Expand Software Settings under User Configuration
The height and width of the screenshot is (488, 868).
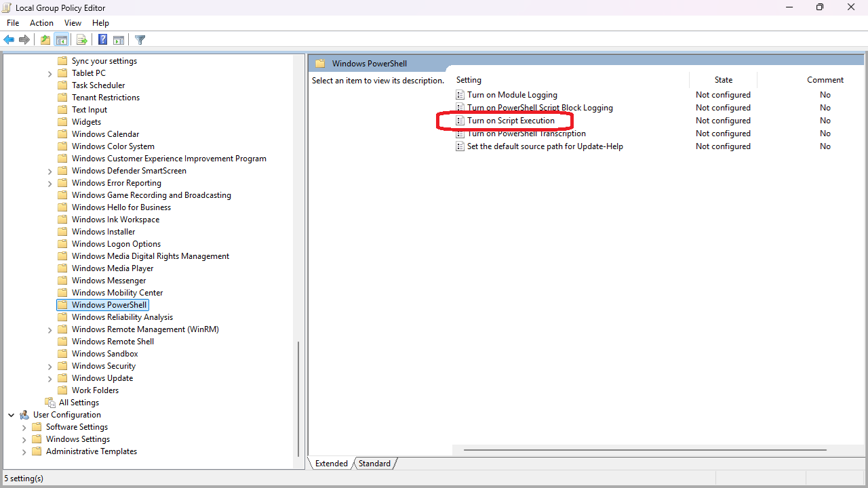coord(24,428)
